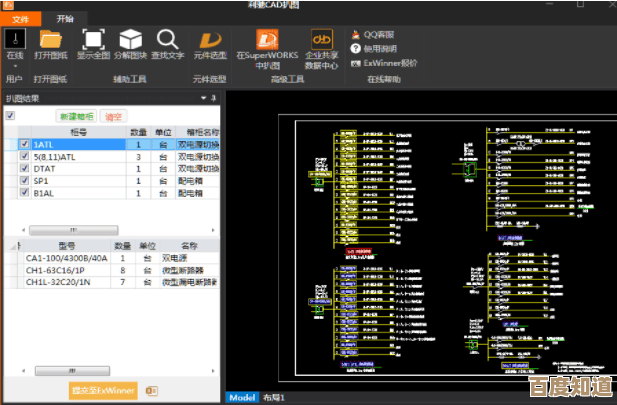This screenshot has width=617, height=405.
Task: Click the 分解图块 block explode icon
Action: (x=130, y=40)
